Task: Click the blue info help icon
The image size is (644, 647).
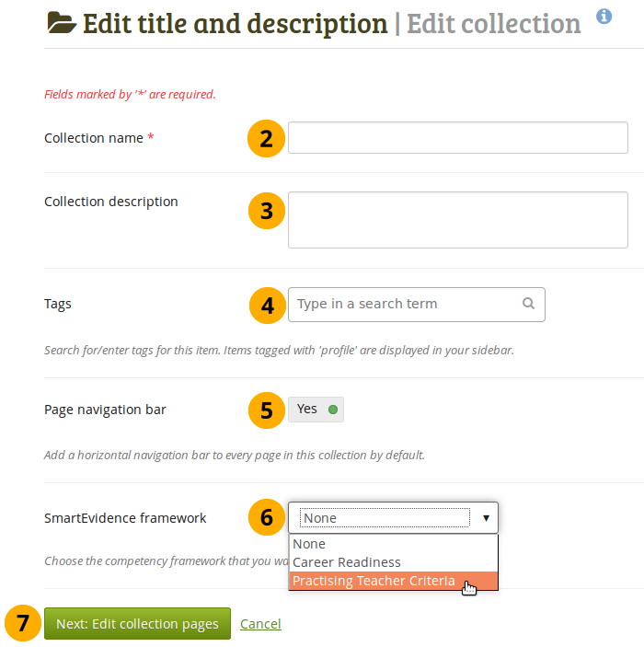Action: (604, 17)
